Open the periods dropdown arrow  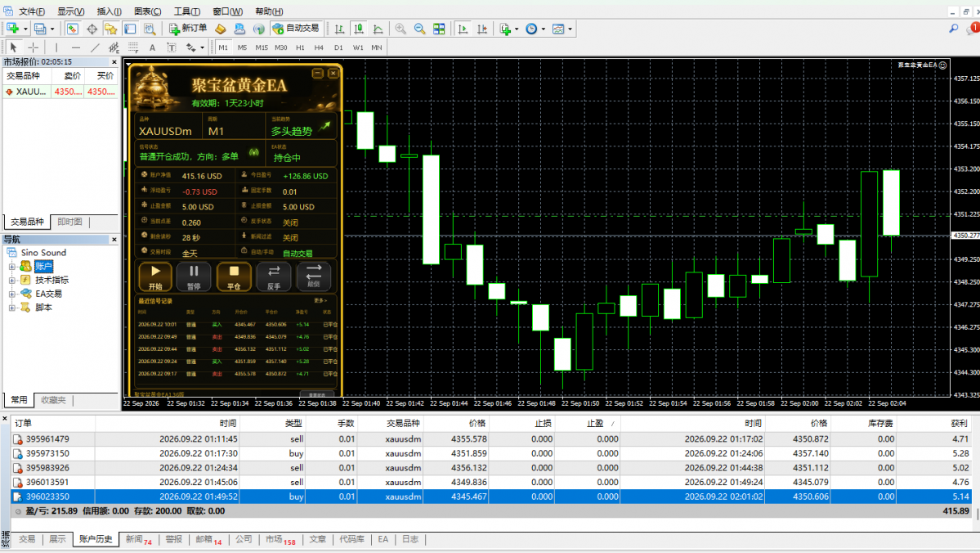coord(543,29)
